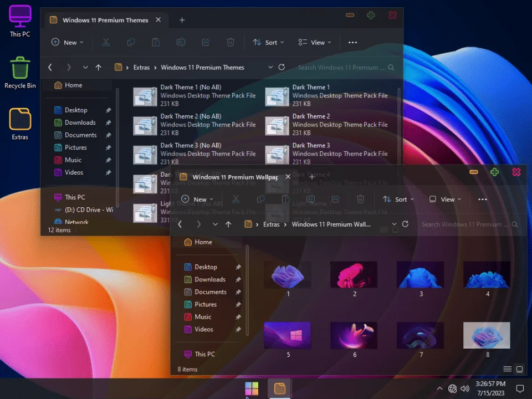Screen dimensions: 532x399
Task: Select Recycle Bin desktop icon
Action: pyautogui.click(x=20, y=73)
